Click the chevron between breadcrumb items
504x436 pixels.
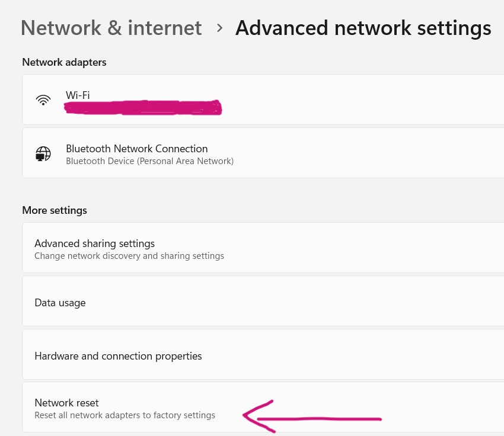219,27
